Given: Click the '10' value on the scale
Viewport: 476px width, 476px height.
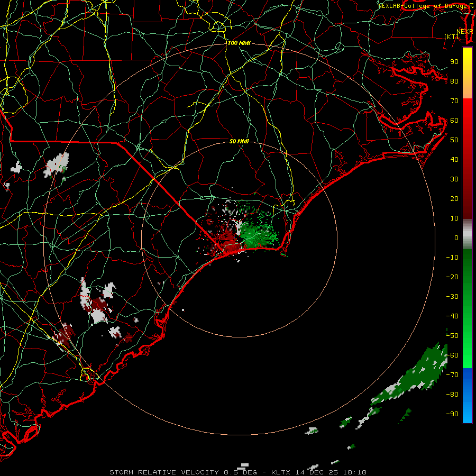Looking at the screenshot, I should (454, 218).
